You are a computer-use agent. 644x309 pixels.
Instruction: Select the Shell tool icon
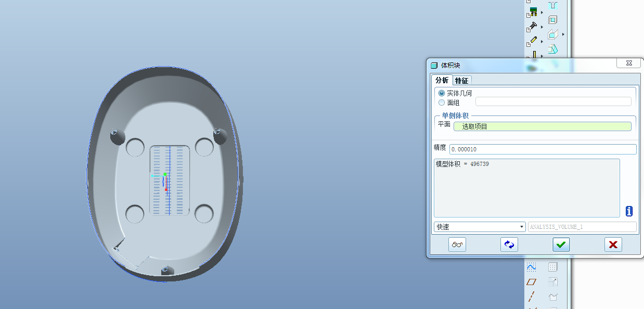click(552, 20)
